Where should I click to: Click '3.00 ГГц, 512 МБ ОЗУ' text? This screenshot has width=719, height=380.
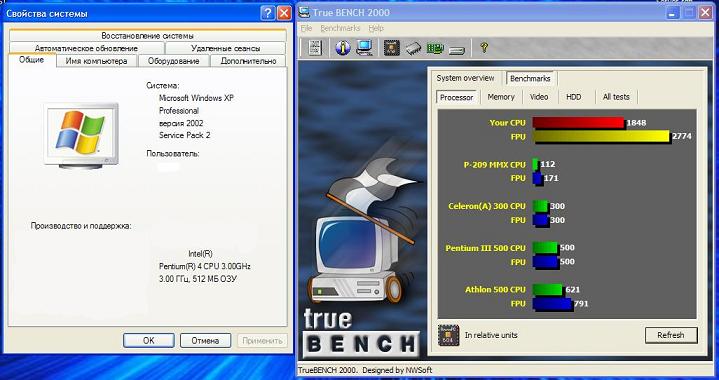pos(198,279)
